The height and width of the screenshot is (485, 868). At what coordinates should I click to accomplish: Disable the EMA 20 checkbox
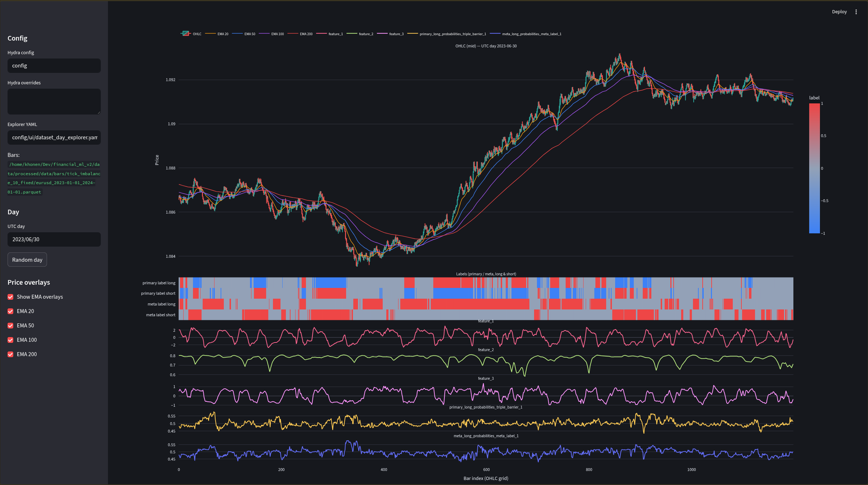[10, 311]
